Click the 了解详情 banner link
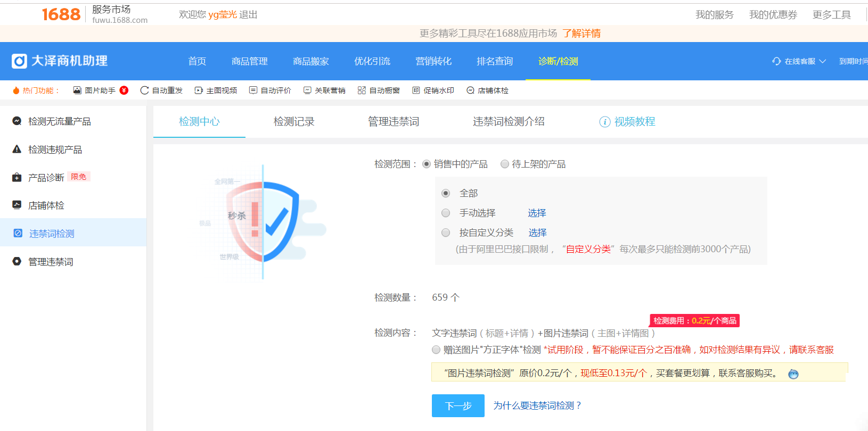Image resolution: width=868 pixels, height=431 pixels. (x=582, y=34)
